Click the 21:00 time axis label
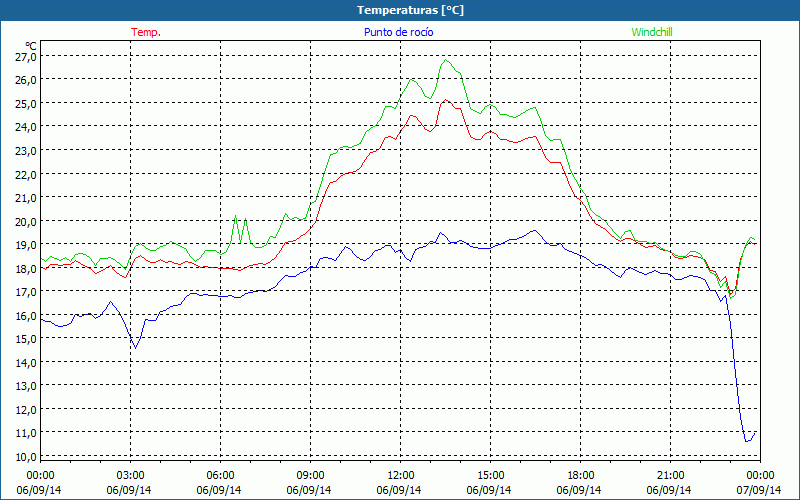The image size is (800, 500). point(670,476)
